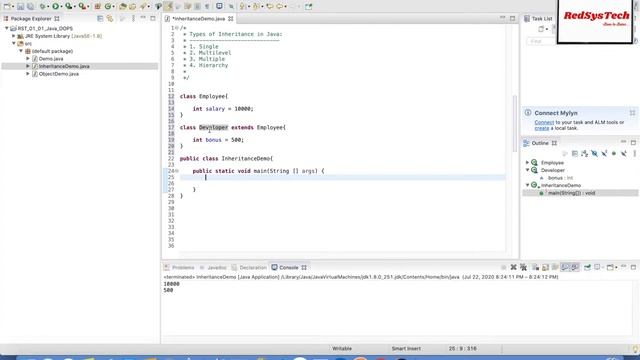Toggle Link with Editor in Package Explorer
Screen dimensions: 640x360
[110, 18]
